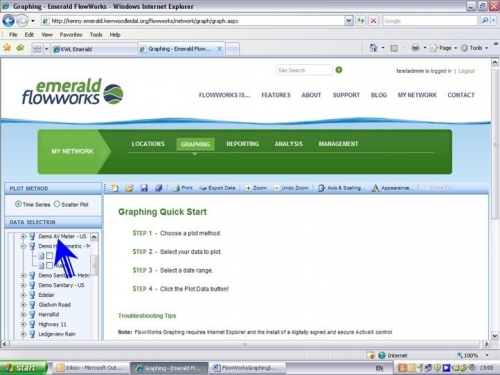Open MY NETWORK in the top navigation
This screenshot has width=500, height=375.
pyautogui.click(x=417, y=95)
